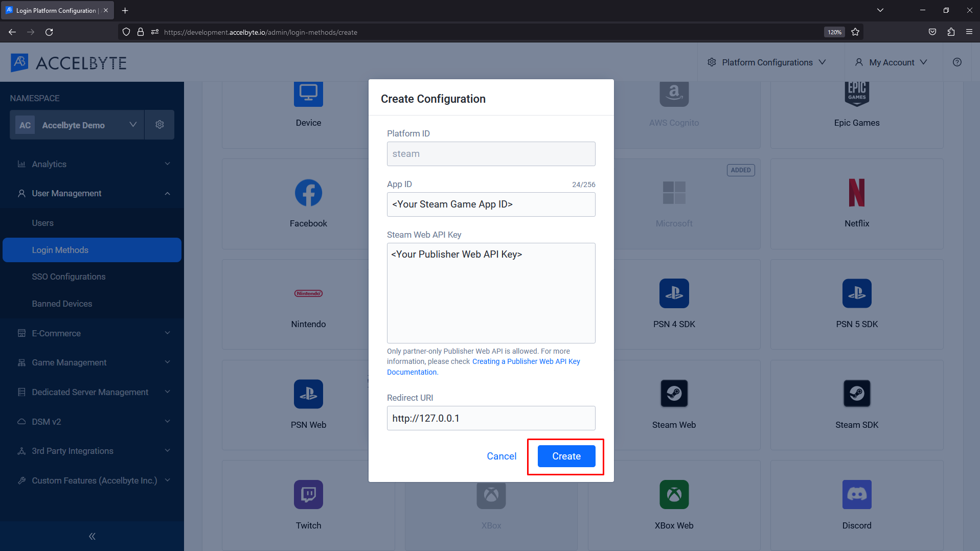List all browser tabs dropdown

[880, 10]
